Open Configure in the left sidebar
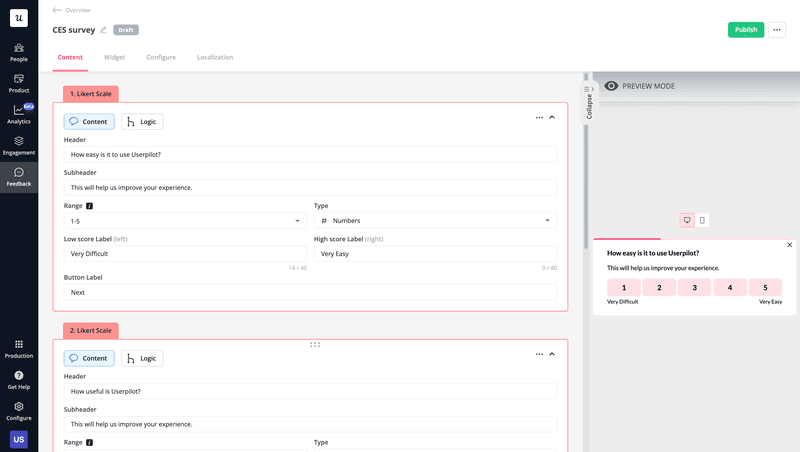Screen dimensions: 800x452 [18, 411]
